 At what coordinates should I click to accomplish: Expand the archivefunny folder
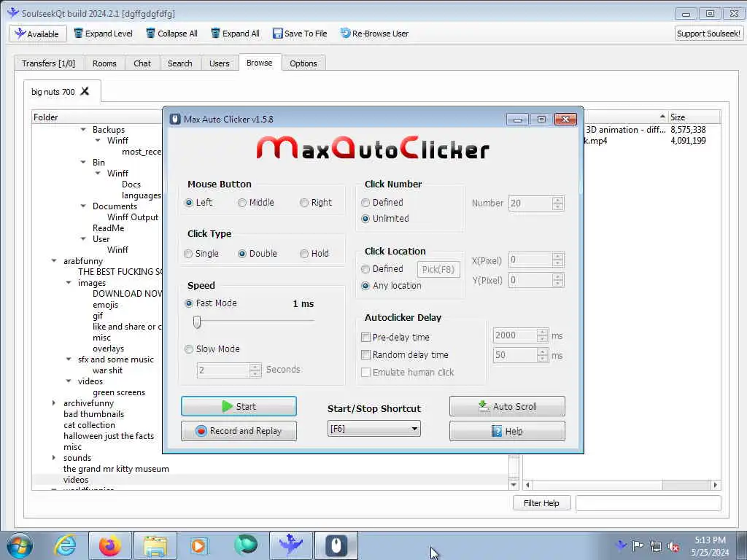[54, 403]
